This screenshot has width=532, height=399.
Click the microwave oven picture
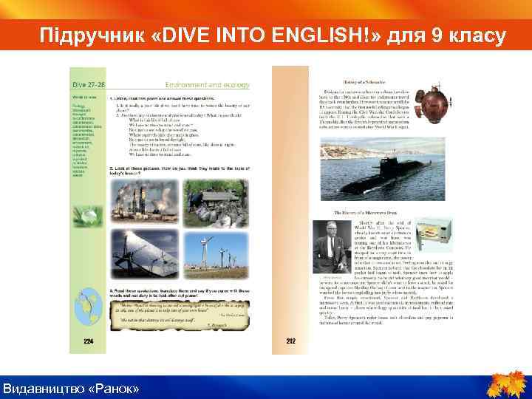point(434,235)
